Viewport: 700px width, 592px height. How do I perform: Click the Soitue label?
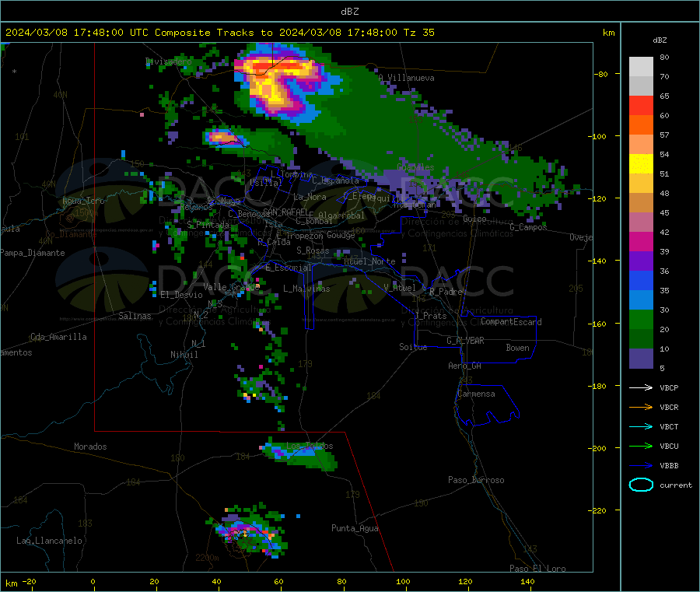[x=413, y=347]
